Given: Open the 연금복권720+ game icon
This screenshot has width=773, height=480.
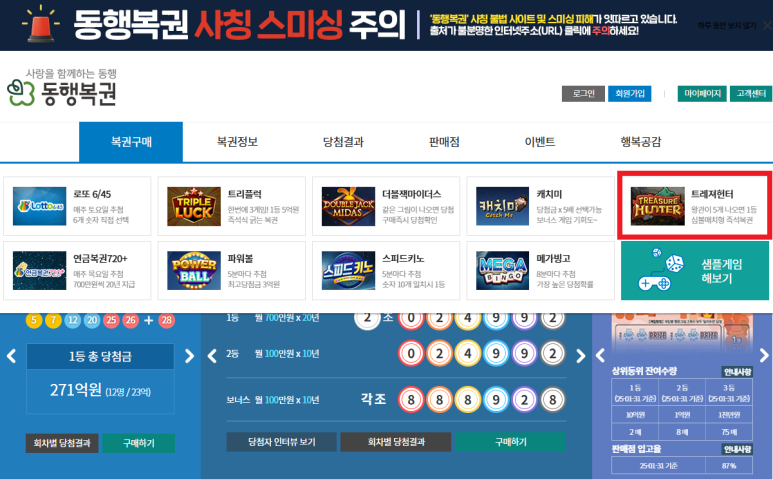Looking at the screenshot, I should tap(39, 271).
